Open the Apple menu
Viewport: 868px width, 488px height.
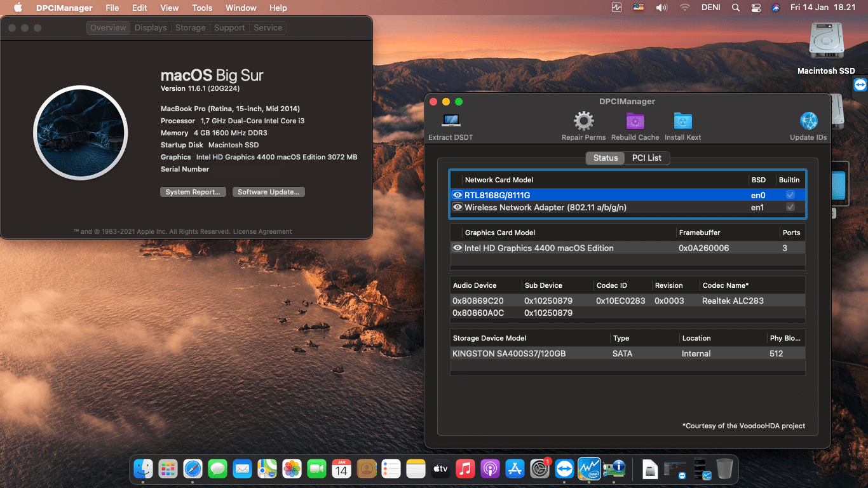[x=18, y=8]
